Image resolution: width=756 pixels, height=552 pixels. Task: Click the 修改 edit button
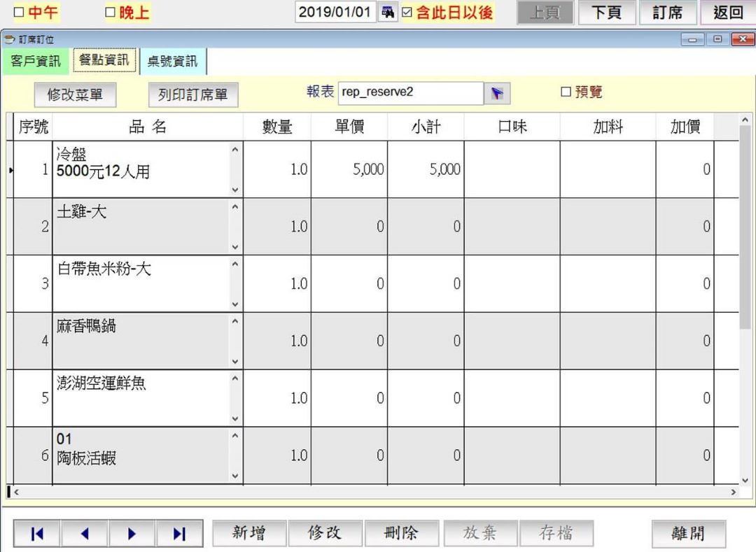pos(325,532)
